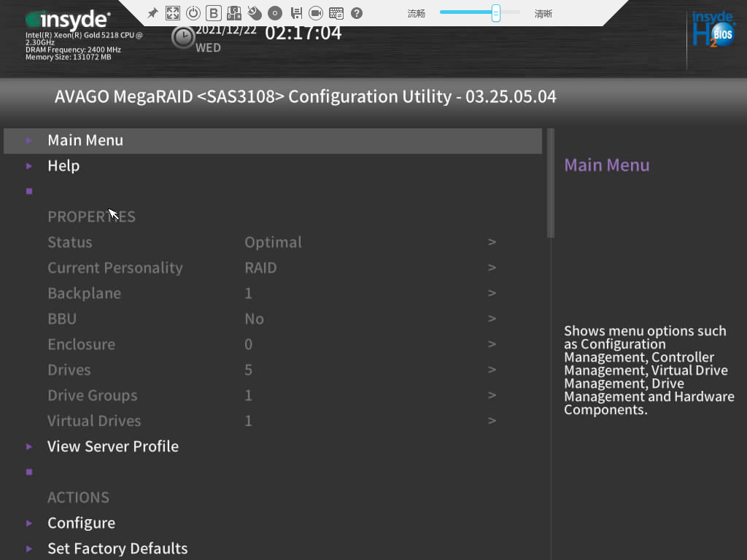Open the Main Menu entry

[85, 141]
